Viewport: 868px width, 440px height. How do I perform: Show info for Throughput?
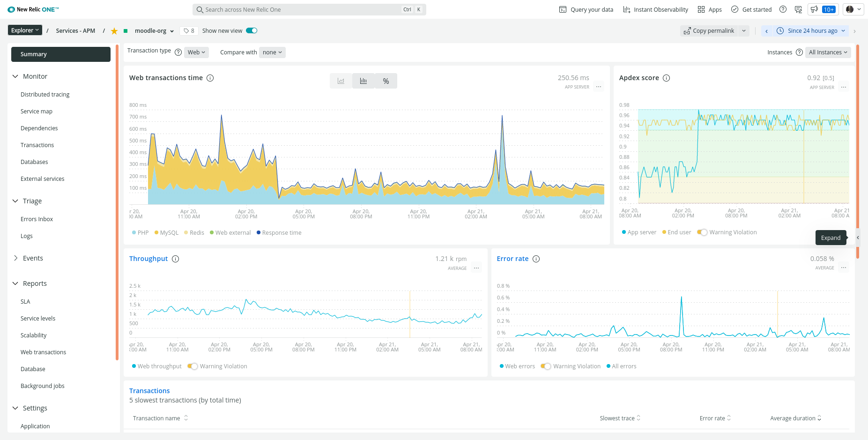(176, 259)
